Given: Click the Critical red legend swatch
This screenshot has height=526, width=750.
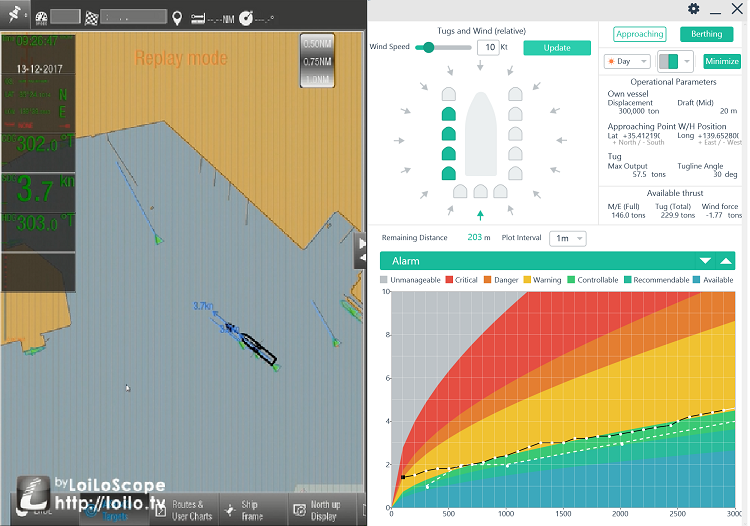Looking at the screenshot, I should (449, 280).
